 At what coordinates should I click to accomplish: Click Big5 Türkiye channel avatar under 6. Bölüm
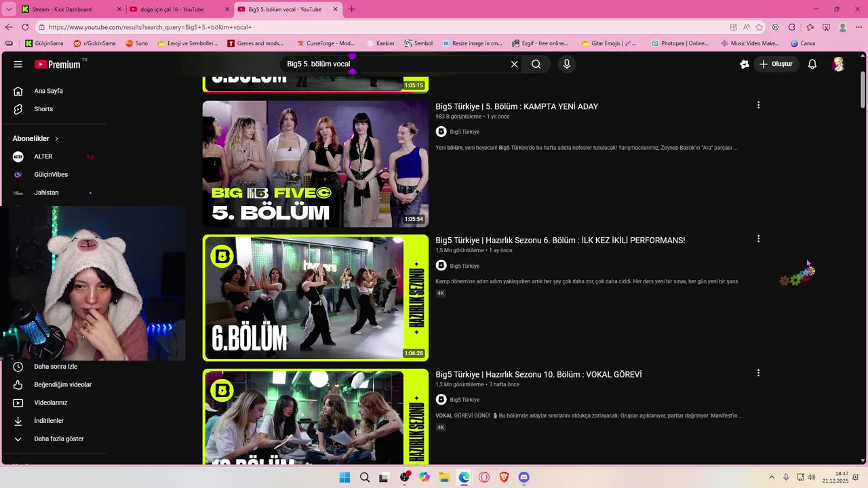pos(441,266)
